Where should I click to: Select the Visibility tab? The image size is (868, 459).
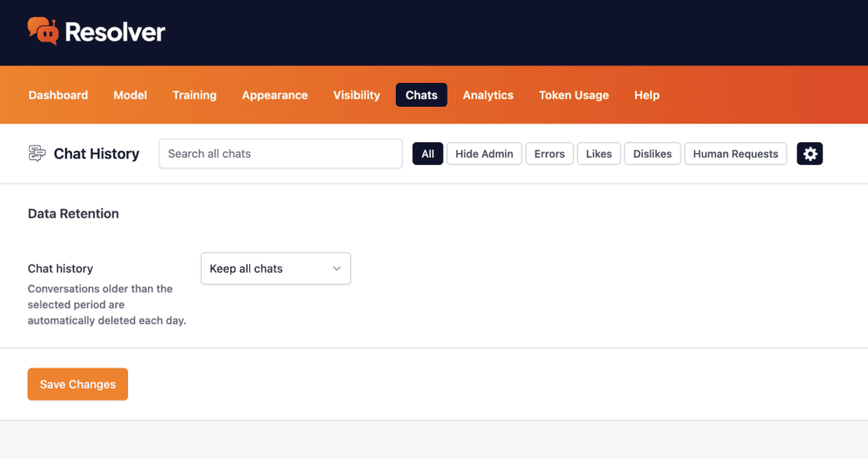pos(357,95)
